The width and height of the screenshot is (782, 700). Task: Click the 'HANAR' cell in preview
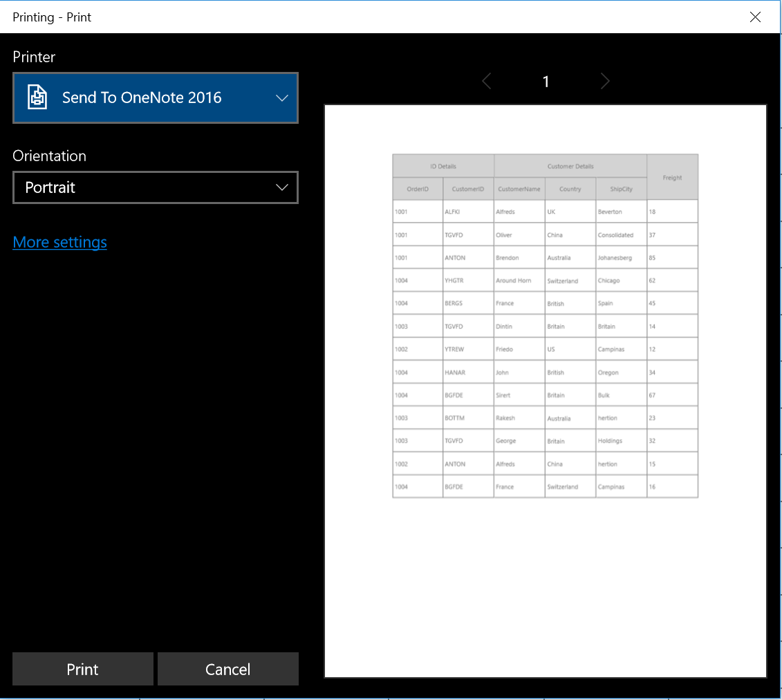468,373
